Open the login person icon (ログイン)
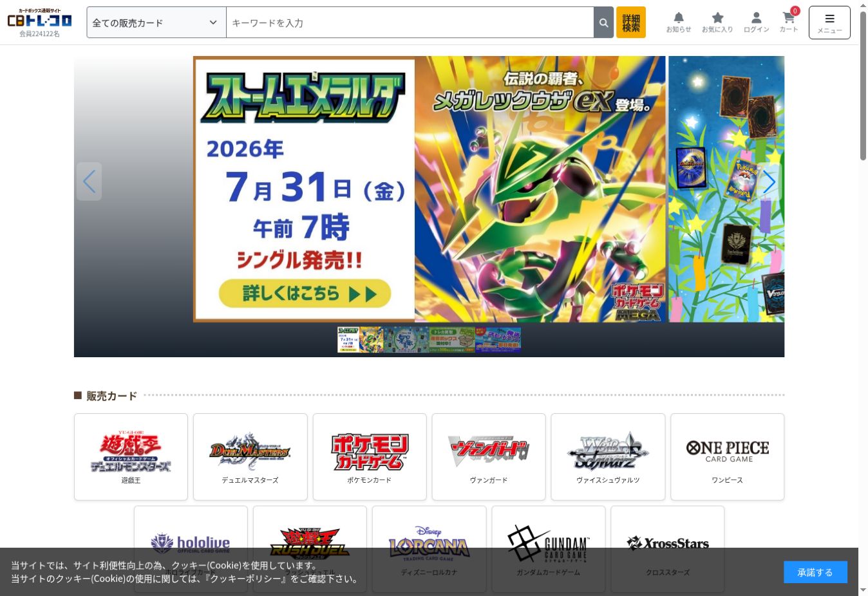 pyautogui.click(x=757, y=23)
